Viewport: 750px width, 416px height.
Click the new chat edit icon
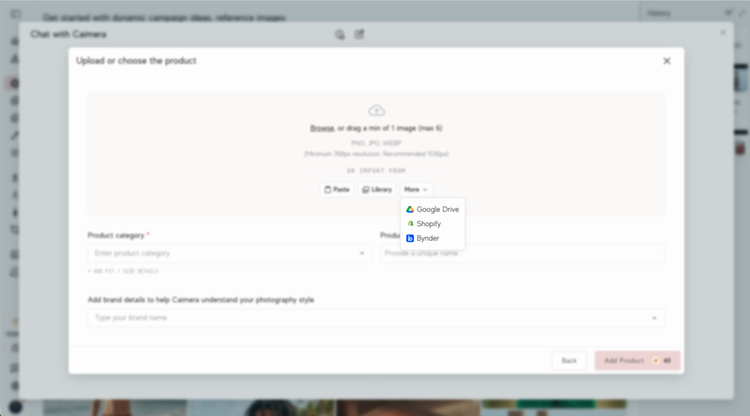pos(359,34)
